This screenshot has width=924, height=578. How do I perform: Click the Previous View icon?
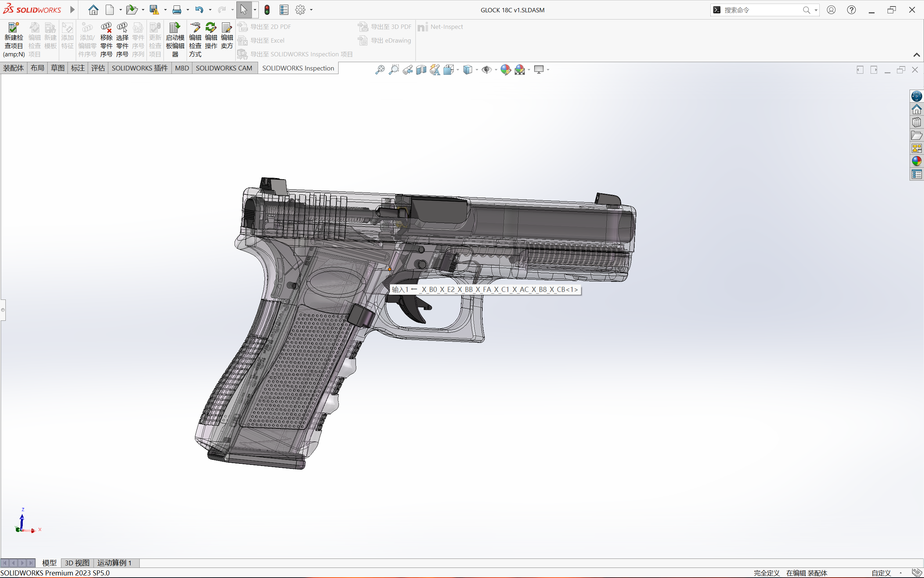407,70
